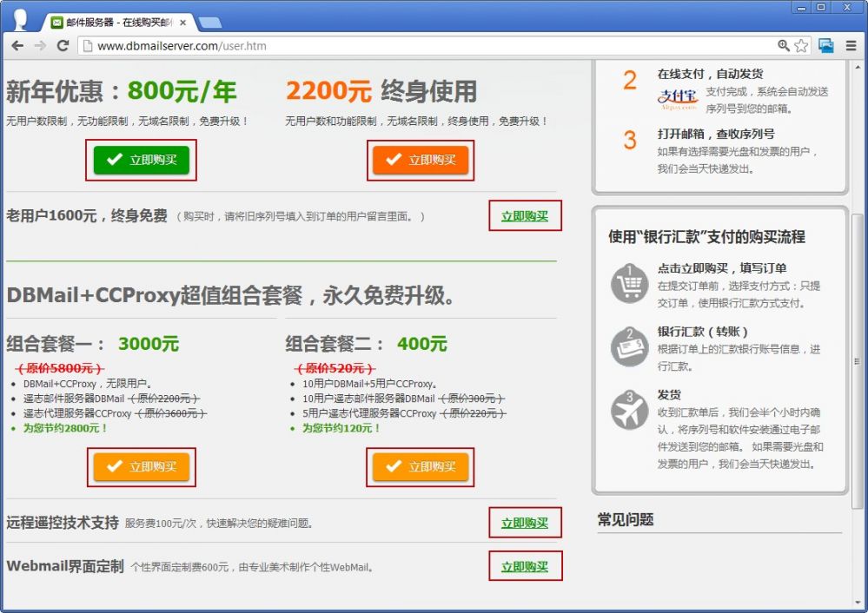Click the shopping cart step 1 icon

629,283
